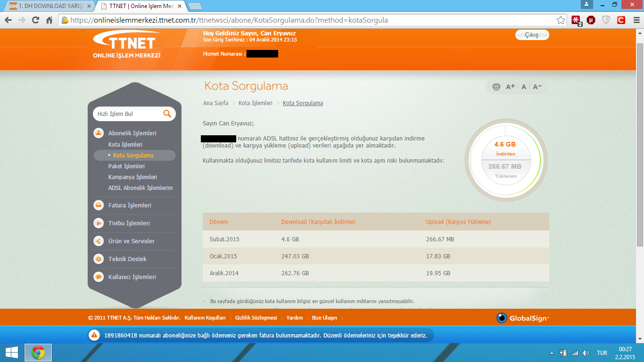This screenshot has height=362, width=644.
Task: Click the taskbar clock
Action: [625, 353]
